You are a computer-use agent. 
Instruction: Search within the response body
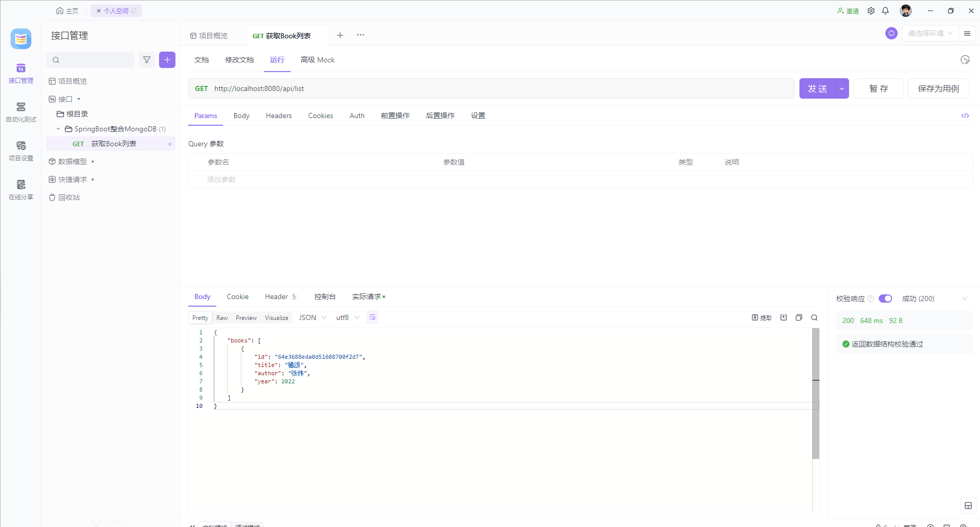(814, 317)
